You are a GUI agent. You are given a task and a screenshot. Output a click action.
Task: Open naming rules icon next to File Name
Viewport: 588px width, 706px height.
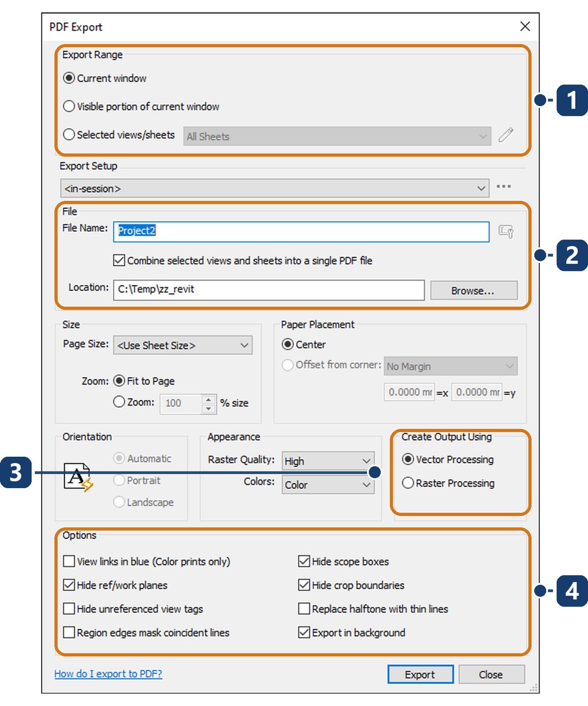click(506, 231)
